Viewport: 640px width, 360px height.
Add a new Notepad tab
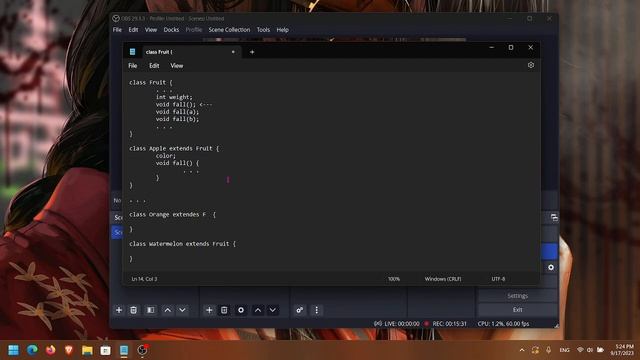[x=252, y=52]
